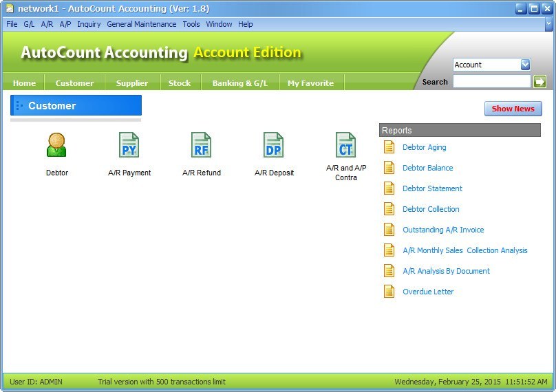Click the application icon in title bar
Viewport: 556px width, 392px height.
tap(10, 8)
